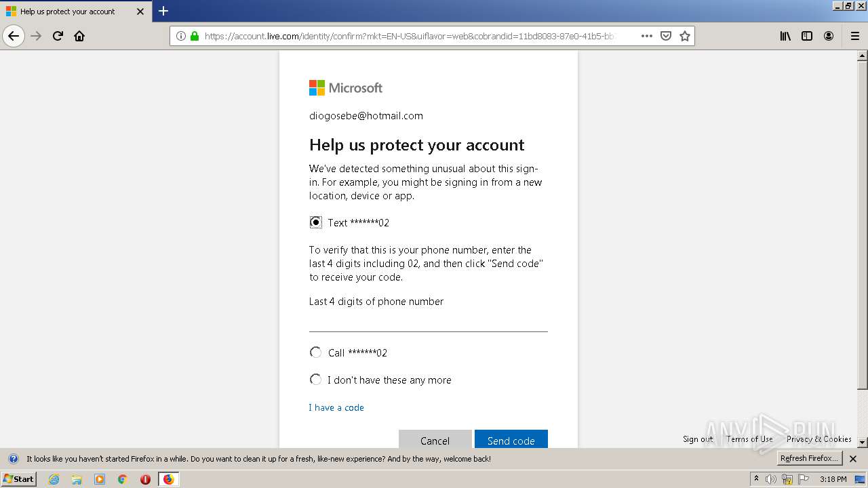Focus the last 4 digits input field
The image size is (868, 488).
click(x=429, y=321)
